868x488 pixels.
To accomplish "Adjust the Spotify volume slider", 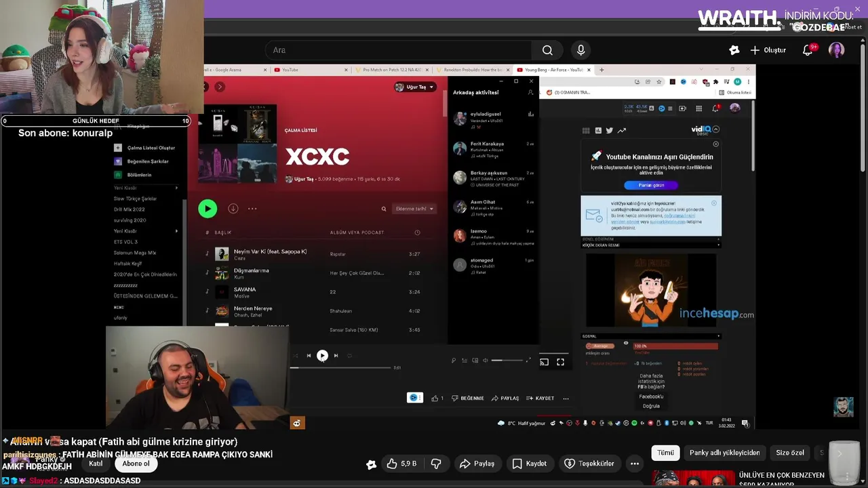I will (506, 361).
